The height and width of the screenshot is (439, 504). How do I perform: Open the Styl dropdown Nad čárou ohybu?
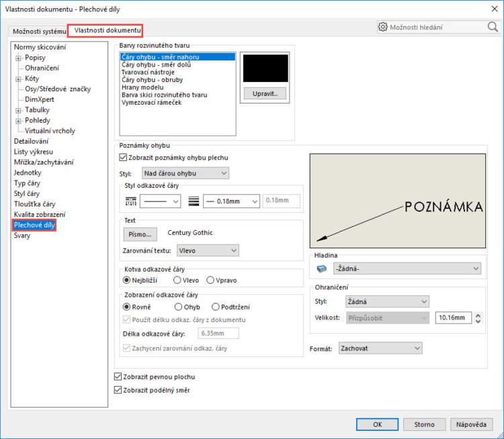[186, 174]
